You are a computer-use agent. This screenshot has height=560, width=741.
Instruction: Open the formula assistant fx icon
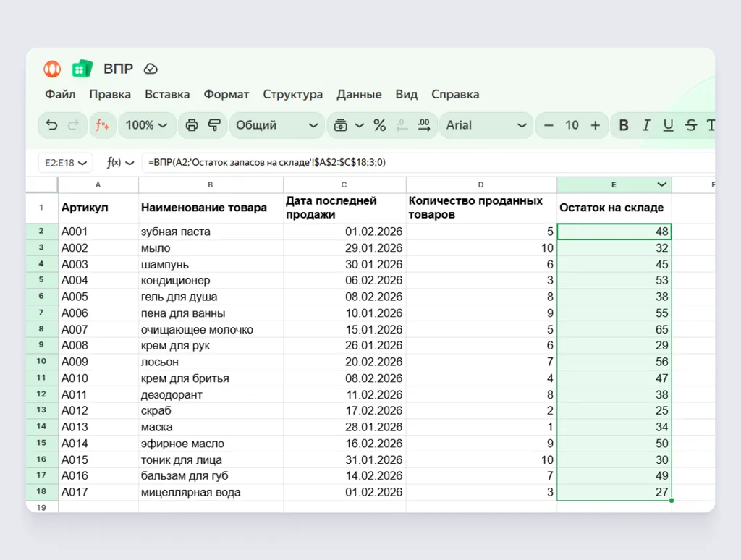coord(103,125)
